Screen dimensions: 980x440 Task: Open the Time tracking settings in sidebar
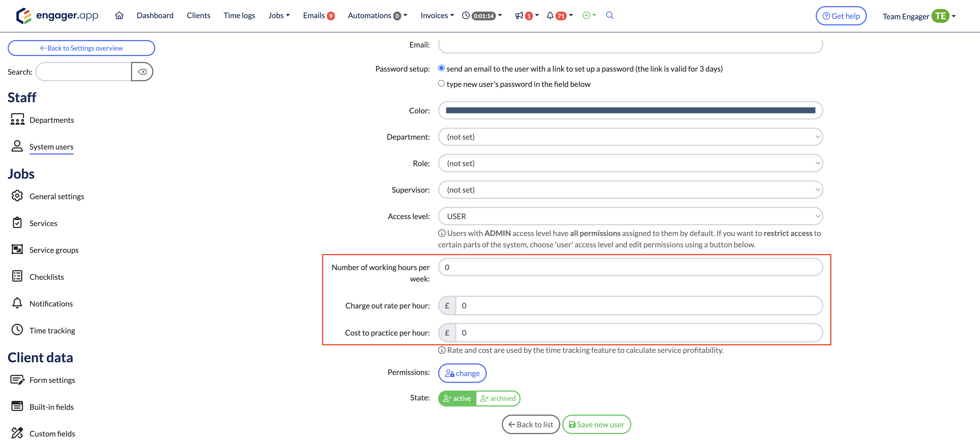[x=52, y=330]
